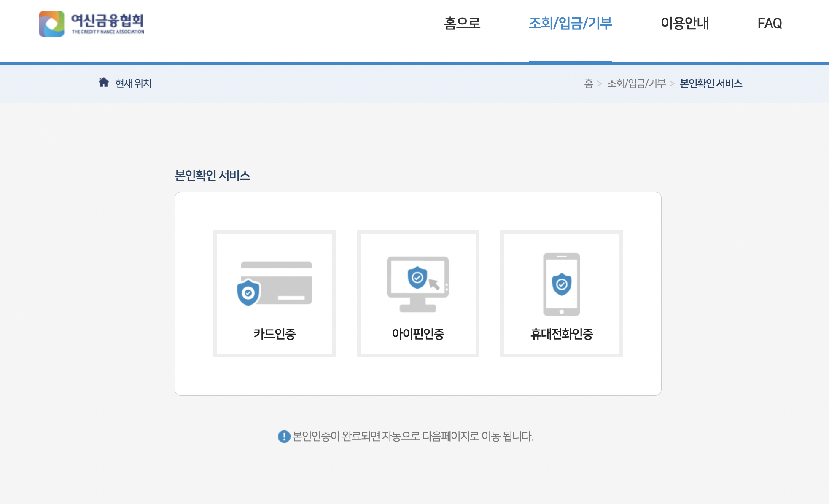The height and width of the screenshot is (504, 829).
Task: Click the smartphone shield icon
Action: (x=561, y=284)
